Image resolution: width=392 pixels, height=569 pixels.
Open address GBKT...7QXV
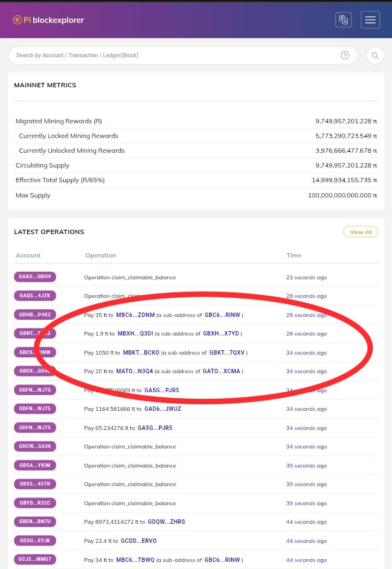coord(227,353)
